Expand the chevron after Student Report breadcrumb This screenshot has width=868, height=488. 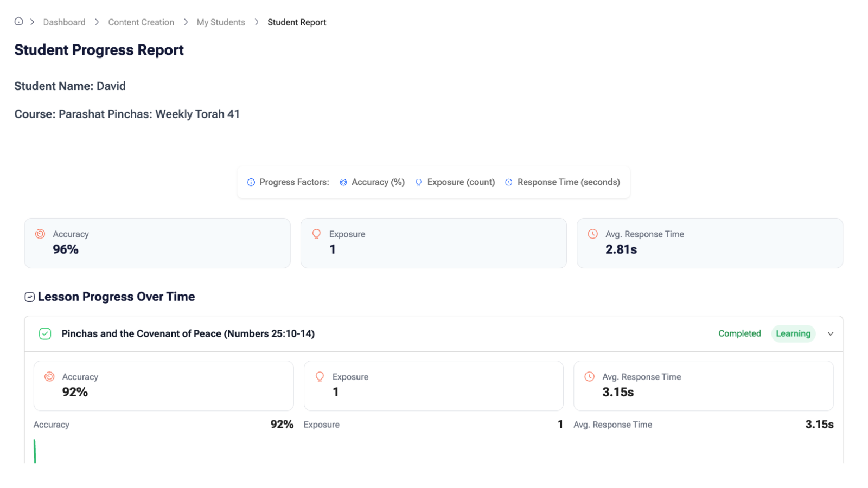(257, 22)
